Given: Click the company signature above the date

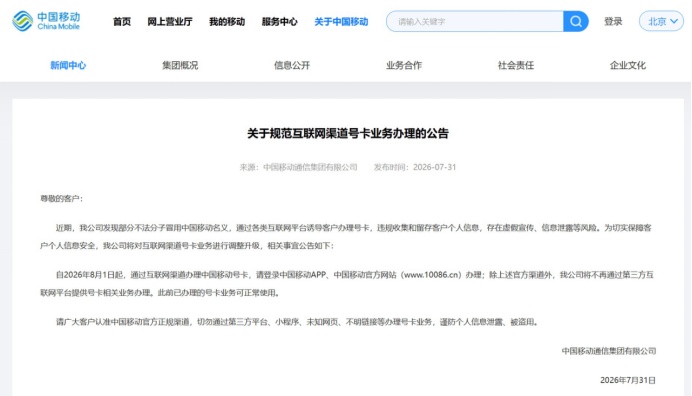Looking at the screenshot, I should pyautogui.click(x=609, y=351).
